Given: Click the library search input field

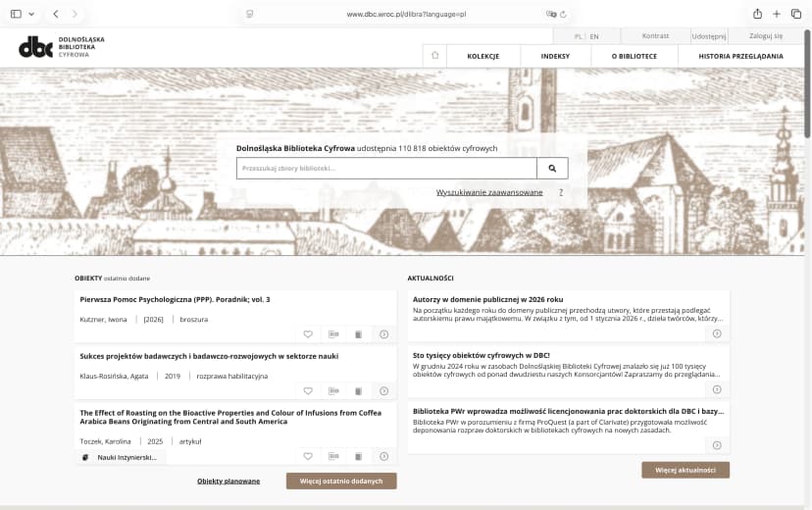Looking at the screenshot, I should (x=386, y=169).
